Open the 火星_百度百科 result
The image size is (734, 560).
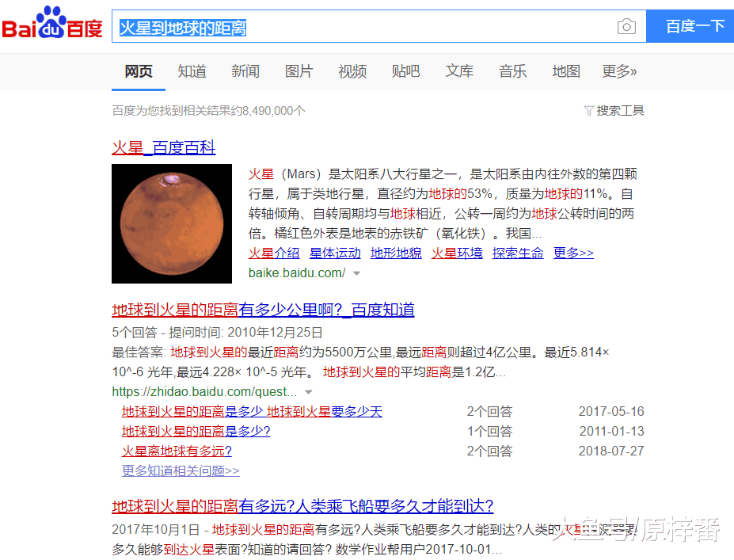click(x=163, y=147)
